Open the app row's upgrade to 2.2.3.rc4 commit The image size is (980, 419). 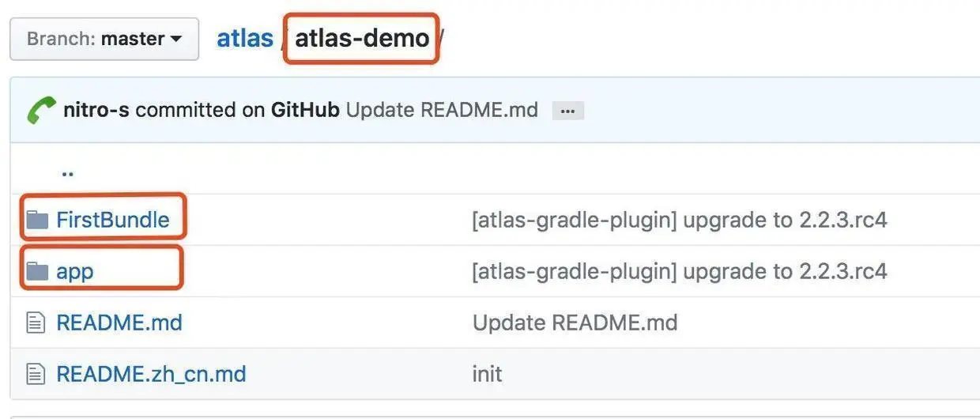[x=680, y=271]
